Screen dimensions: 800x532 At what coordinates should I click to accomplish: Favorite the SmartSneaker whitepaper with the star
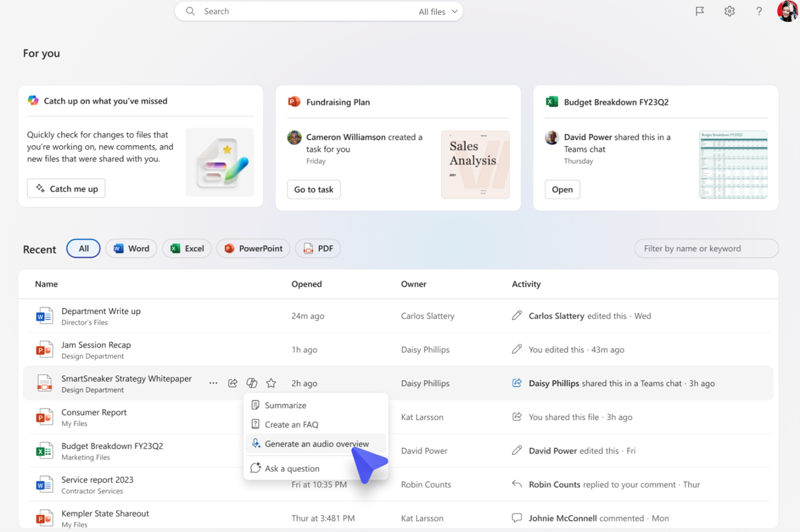[271, 382]
